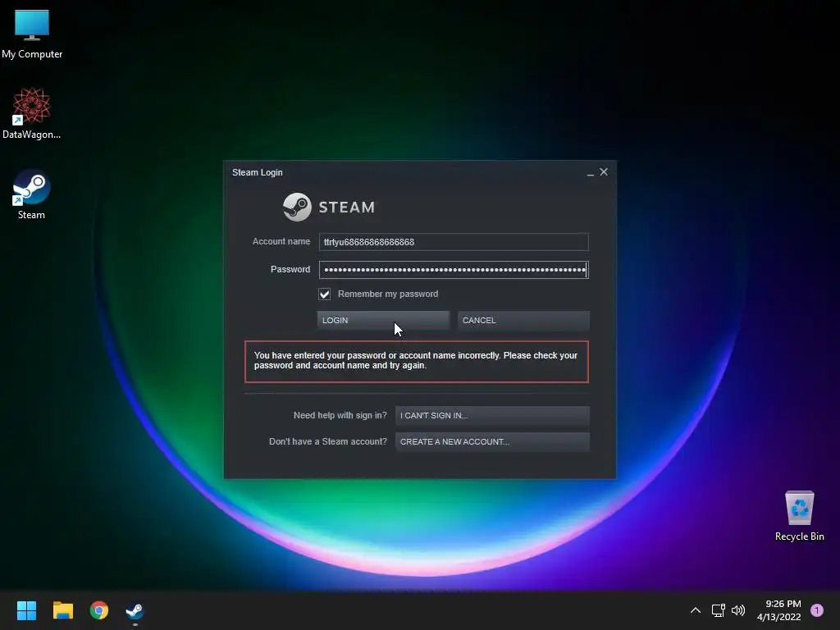840x630 pixels.
Task: Open network status tray icon
Action: [x=718, y=610]
